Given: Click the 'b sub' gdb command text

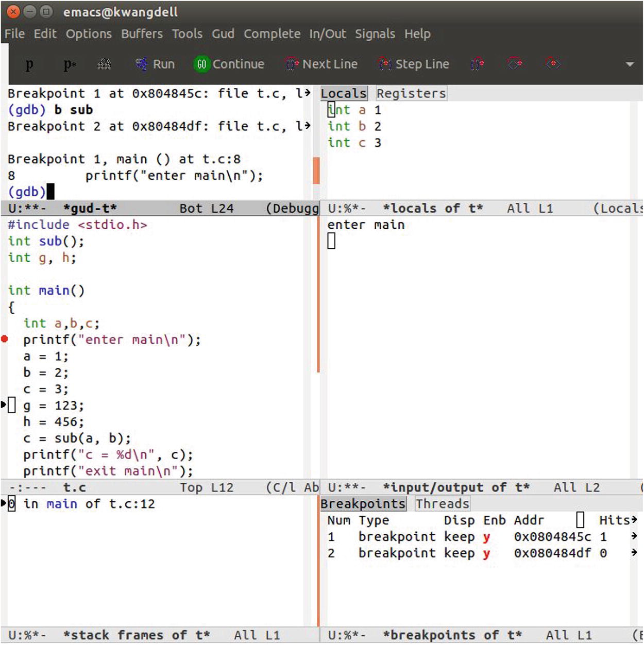Looking at the screenshot, I should coord(74,110).
